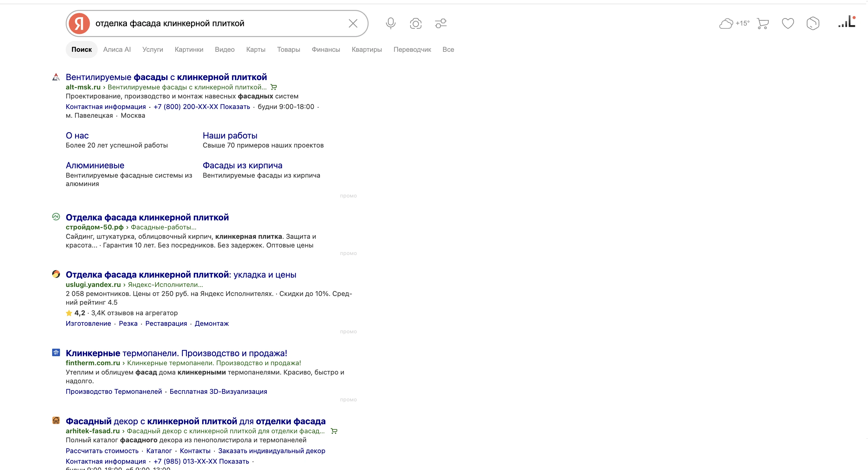The image size is (868, 470).
Task: Reveal phone number +7 (985) 013-XX-XX
Action: click(x=201, y=461)
